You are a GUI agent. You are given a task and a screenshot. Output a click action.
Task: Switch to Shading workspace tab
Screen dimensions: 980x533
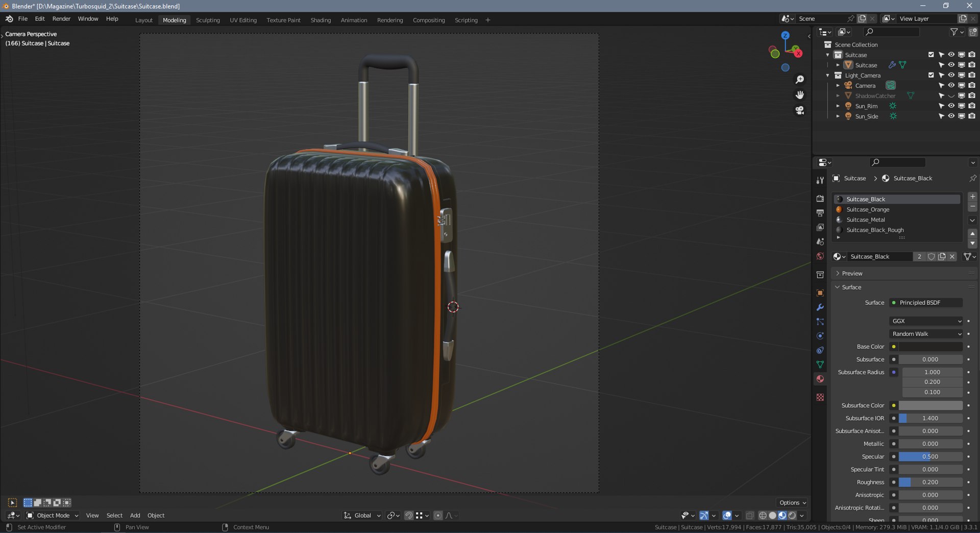point(321,20)
